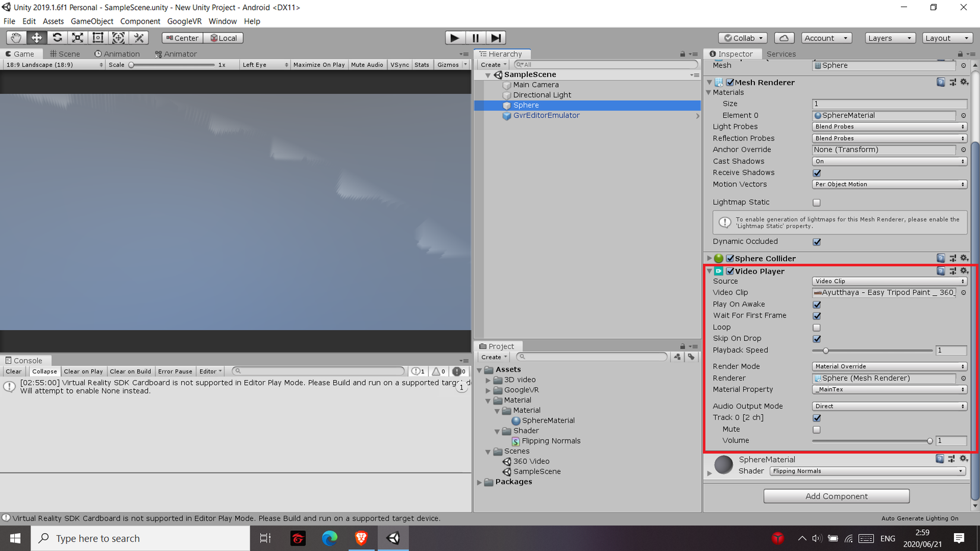
Task: Change the Render Mode dropdown
Action: click(889, 366)
